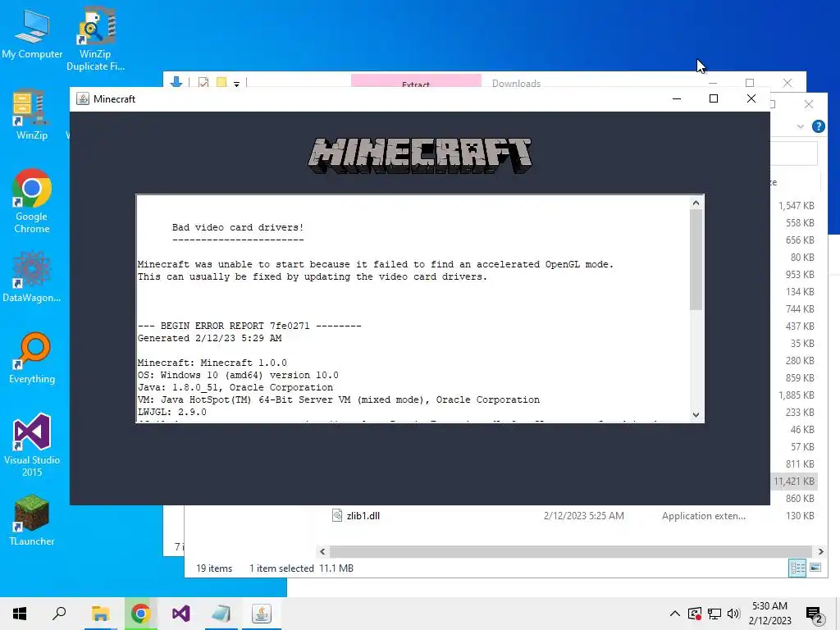Switch to Chrome in the taskbar
The height and width of the screenshot is (630, 840).
point(140,614)
